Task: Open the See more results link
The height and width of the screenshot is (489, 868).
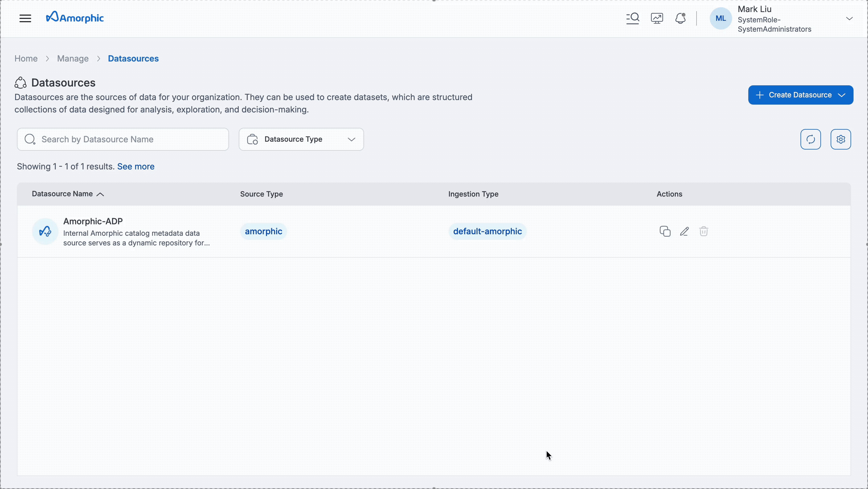Action: click(x=135, y=166)
